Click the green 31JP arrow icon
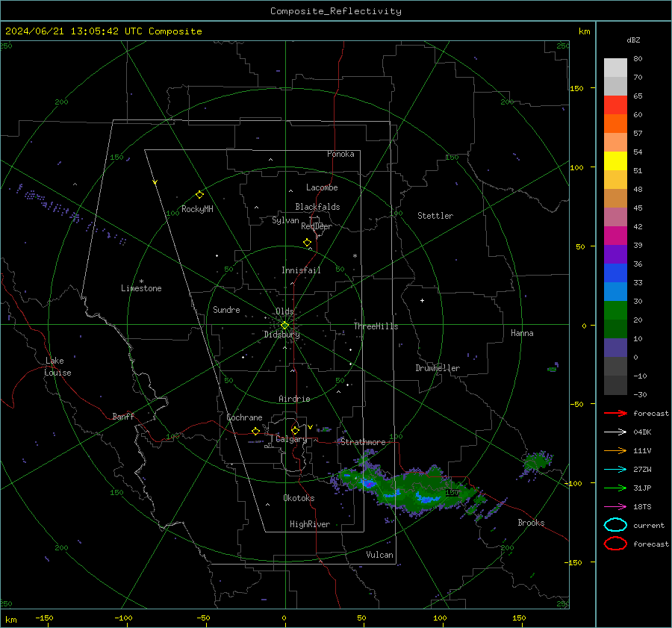Viewport: 672px width, 628px height. [x=615, y=488]
